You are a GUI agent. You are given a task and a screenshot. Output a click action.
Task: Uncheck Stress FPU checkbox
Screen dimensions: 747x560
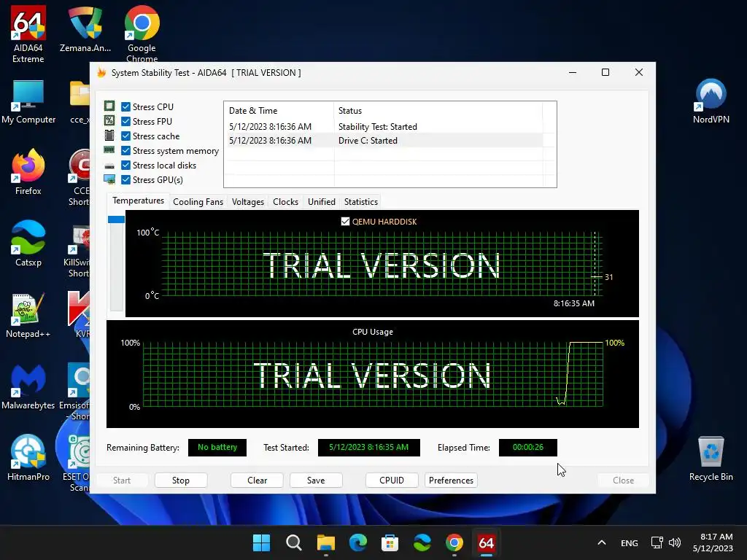125,122
